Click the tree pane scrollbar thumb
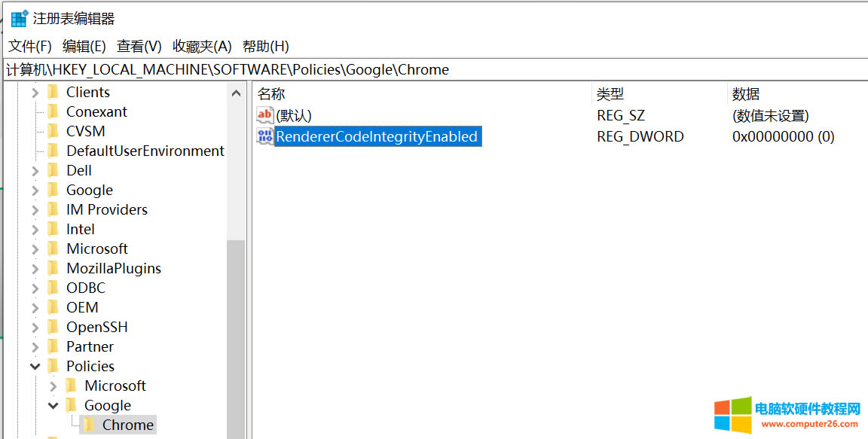 (237, 340)
